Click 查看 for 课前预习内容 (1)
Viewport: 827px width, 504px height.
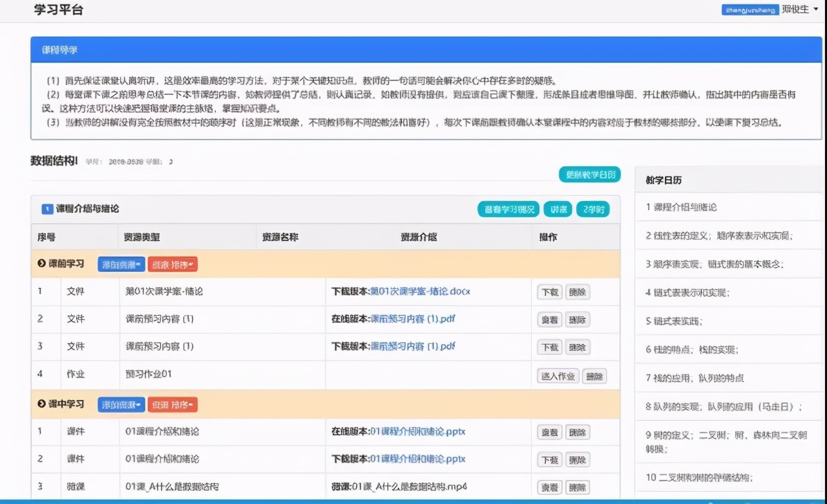point(550,319)
